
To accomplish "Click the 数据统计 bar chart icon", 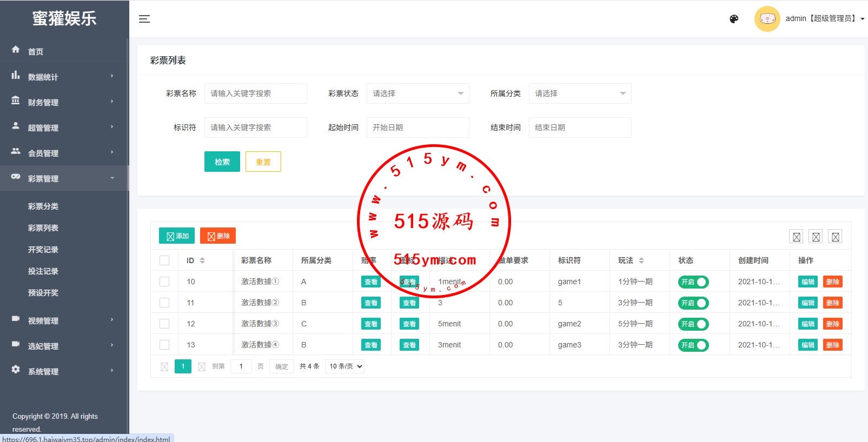I will coord(16,76).
